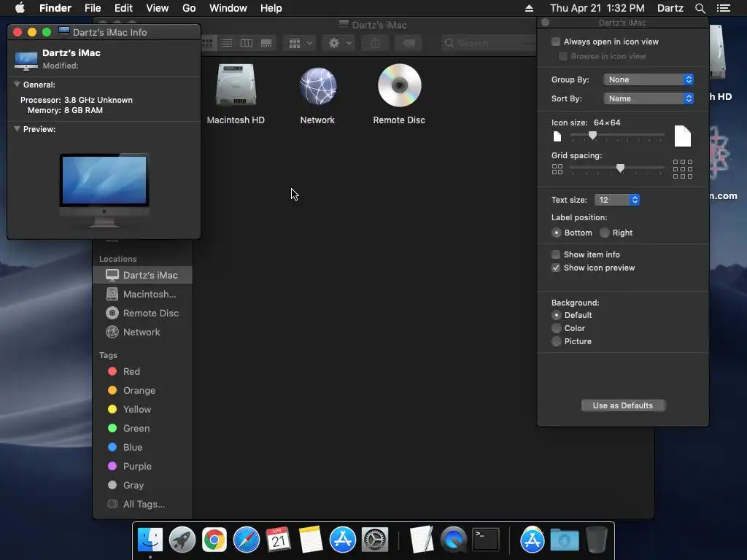The image size is (747, 560).
Task: Open Launchpad from the Dock
Action: pos(182,540)
